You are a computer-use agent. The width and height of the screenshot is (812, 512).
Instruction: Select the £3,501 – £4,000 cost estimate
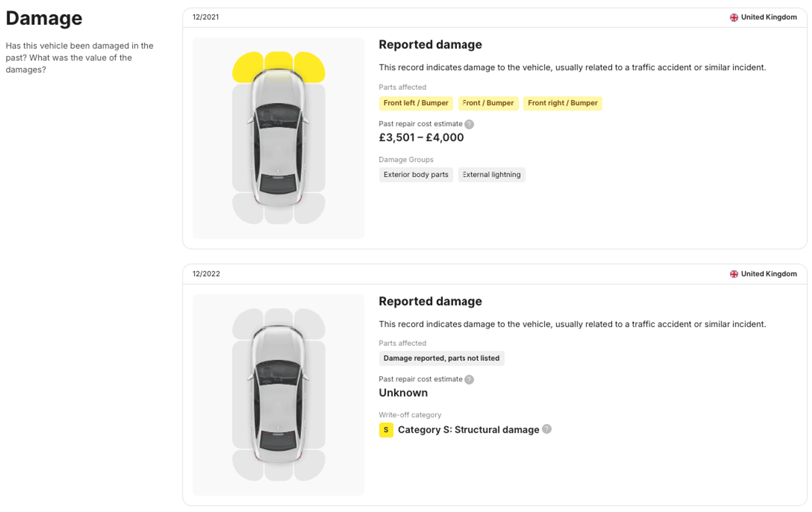coord(421,138)
